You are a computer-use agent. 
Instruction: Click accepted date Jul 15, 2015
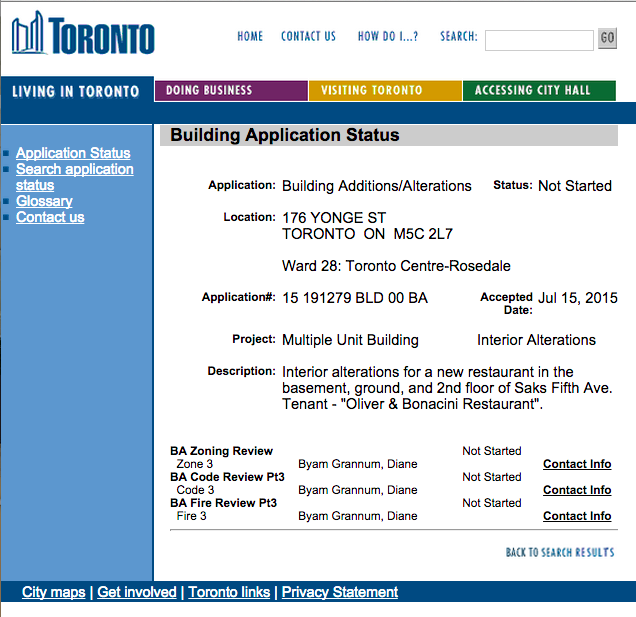coord(578,298)
